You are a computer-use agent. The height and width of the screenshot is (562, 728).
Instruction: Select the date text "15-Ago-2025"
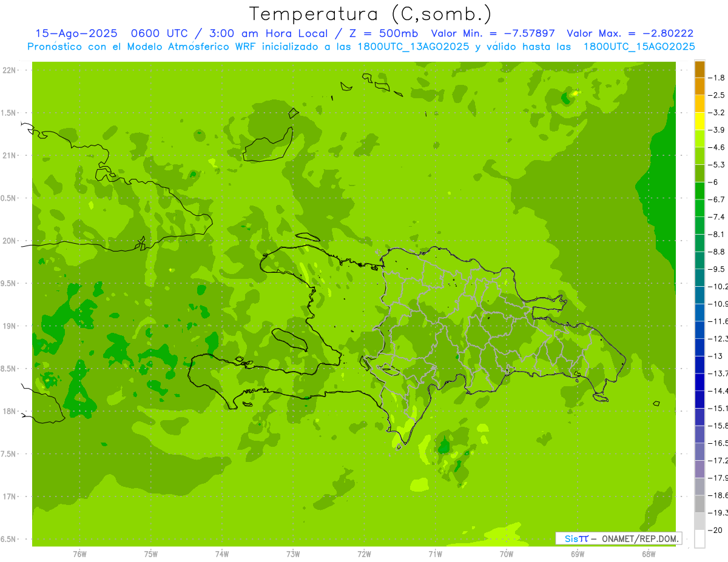76,34
